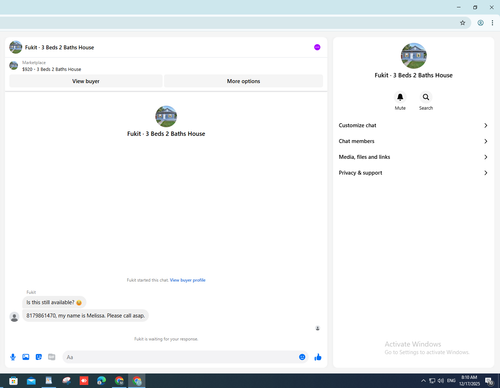Send a thumbs-up like
500x388 pixels.
point(318,357)
